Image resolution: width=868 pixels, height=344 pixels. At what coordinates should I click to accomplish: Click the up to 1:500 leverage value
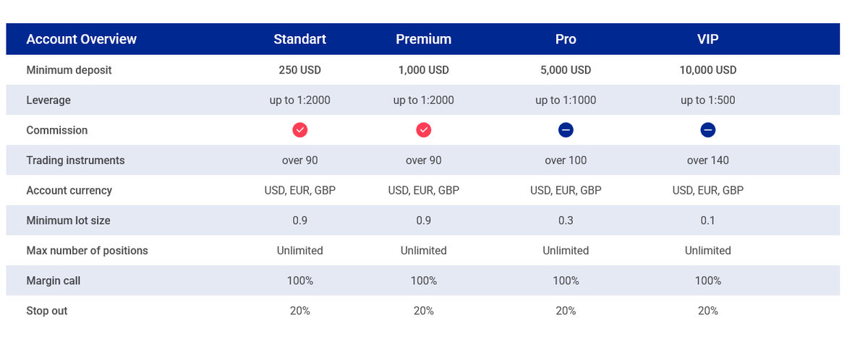708,100
